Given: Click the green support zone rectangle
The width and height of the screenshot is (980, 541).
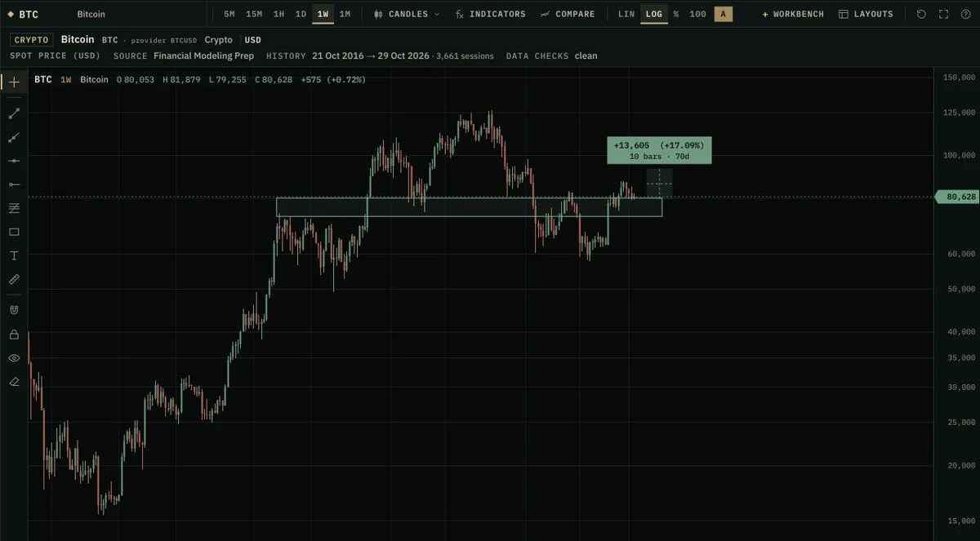Looking at the screenshot, I should pos(469,207).
